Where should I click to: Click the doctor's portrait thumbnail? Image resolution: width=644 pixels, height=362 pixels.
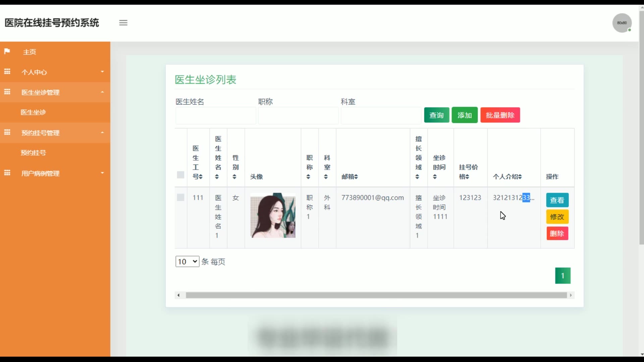point(273,216)
